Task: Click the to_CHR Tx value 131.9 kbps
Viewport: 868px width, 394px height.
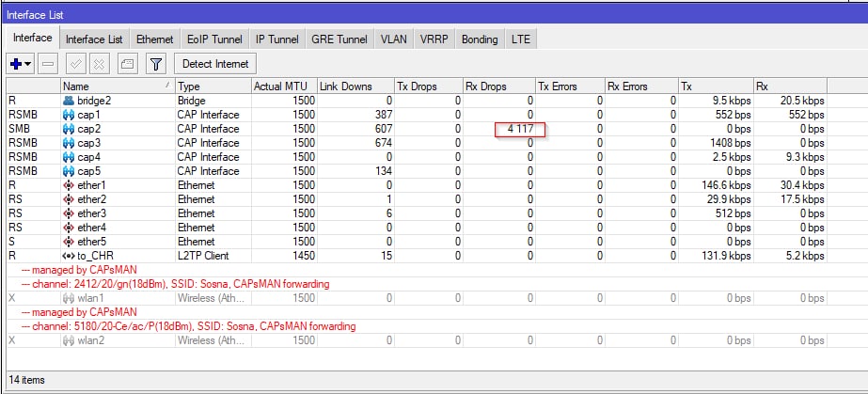Action: [x=726, y=256]
